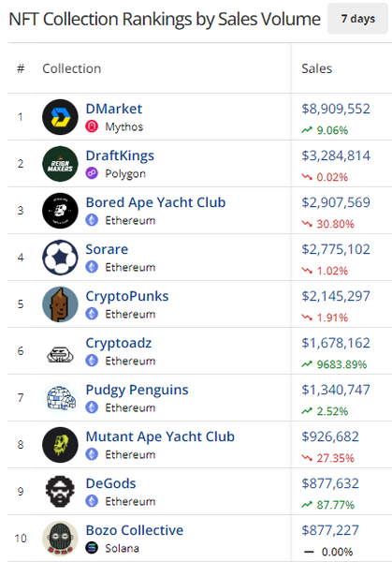Open the DeGods pixel face icon
392x562 pixels.
click(60, 492)
